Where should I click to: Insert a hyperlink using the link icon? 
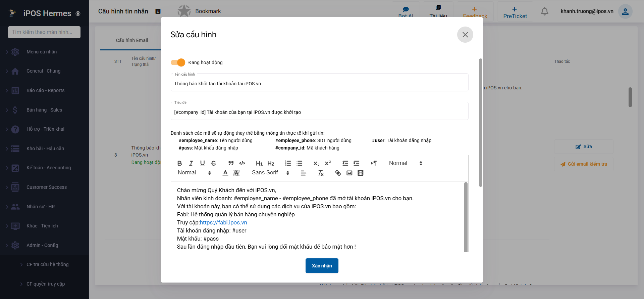click(338, 173)
